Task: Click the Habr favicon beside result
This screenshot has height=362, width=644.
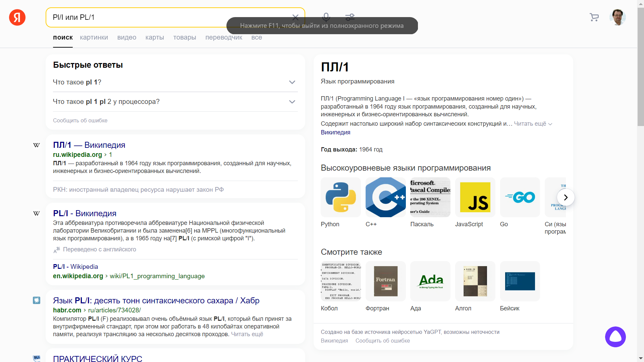Action: pos(37,300)
